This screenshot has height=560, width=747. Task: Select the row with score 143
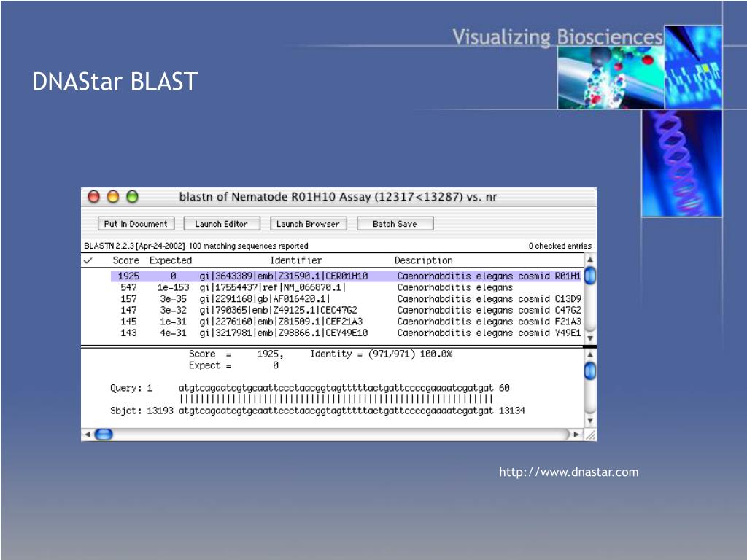click(x=346, y=333)
